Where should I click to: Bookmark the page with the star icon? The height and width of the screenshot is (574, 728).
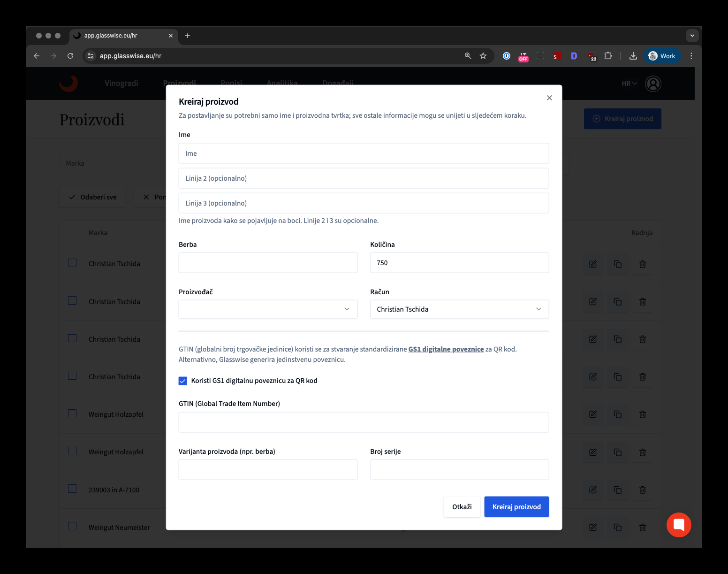(x=483, y=56)
